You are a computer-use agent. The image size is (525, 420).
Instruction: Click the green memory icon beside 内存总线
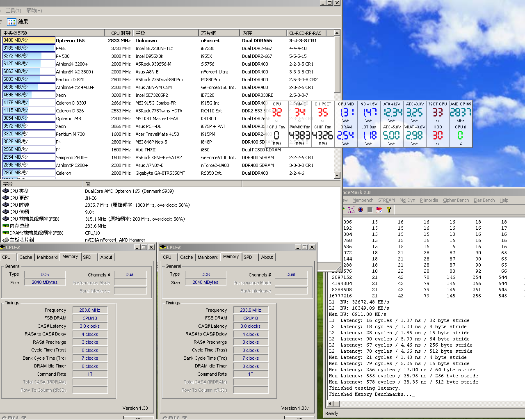[6, 226]
